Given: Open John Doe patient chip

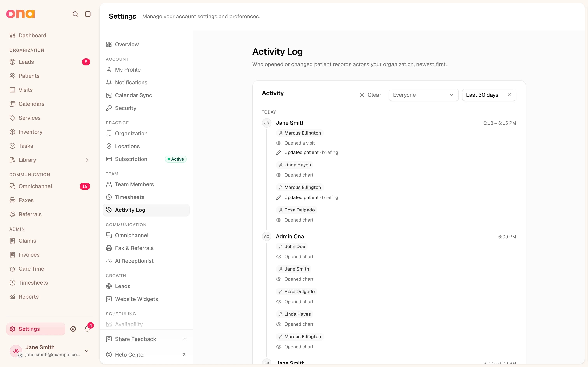Looking at the screenshot, I should [x=292, y=246].
